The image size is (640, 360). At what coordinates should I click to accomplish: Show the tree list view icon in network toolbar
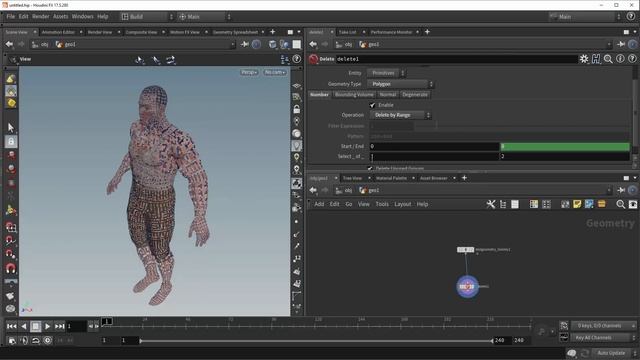click(503, 204)
